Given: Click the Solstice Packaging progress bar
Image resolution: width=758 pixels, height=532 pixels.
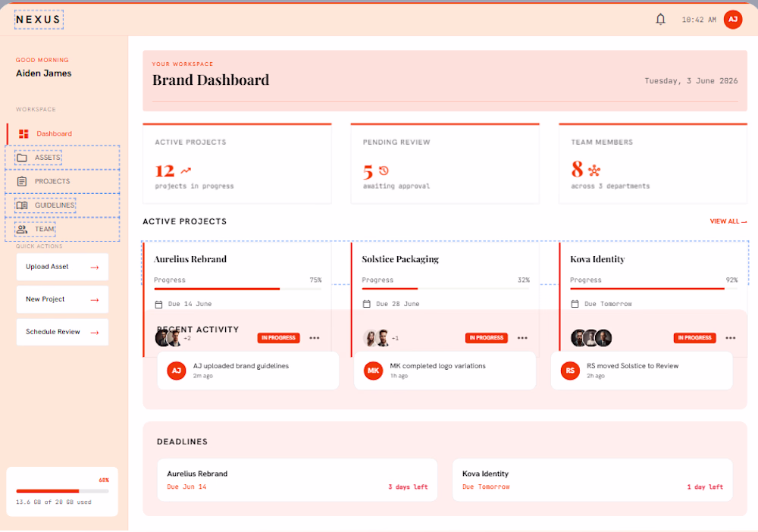Looking at the screenshot, I should 446,289.
